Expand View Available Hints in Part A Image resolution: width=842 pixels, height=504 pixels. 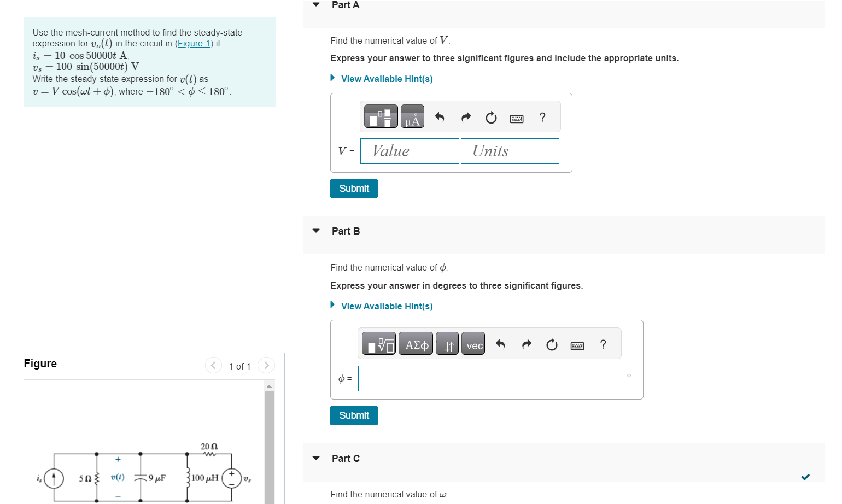(387, 78)
